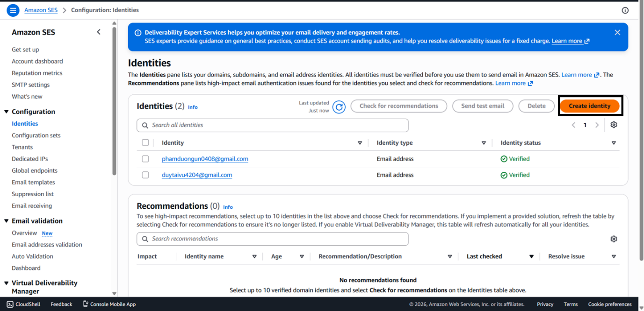The width and height of the screenshot is (644, 311).
Task: Click Info link beside Identities heading
Action: point(193,107)
